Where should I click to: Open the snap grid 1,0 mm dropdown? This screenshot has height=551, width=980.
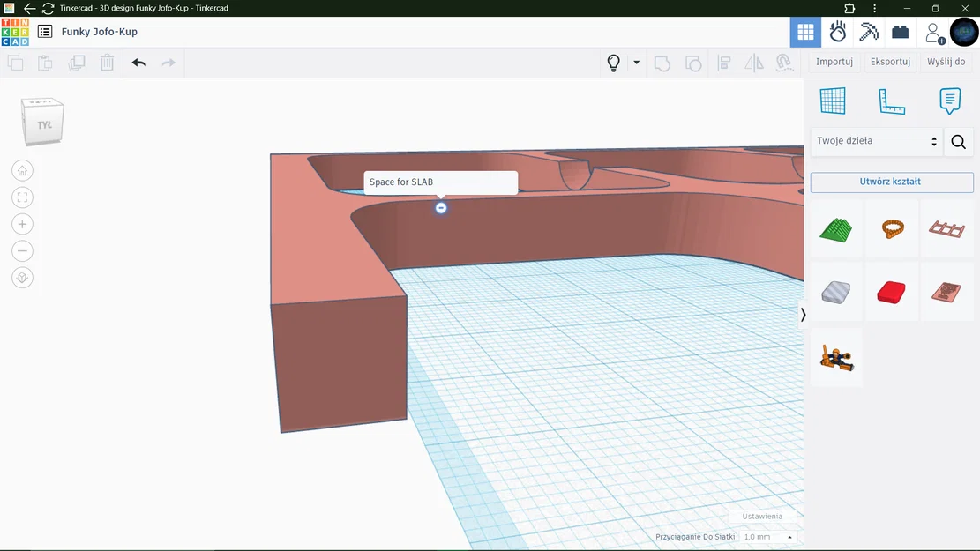(x=768, y=537)
